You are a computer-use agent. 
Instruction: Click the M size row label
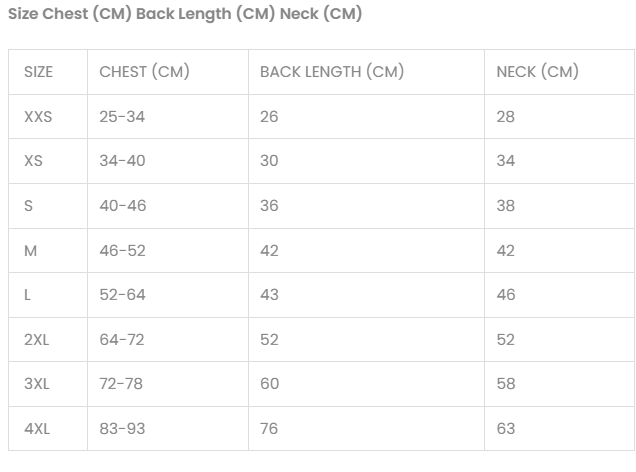pyautogui.click(x=30, y=251)
